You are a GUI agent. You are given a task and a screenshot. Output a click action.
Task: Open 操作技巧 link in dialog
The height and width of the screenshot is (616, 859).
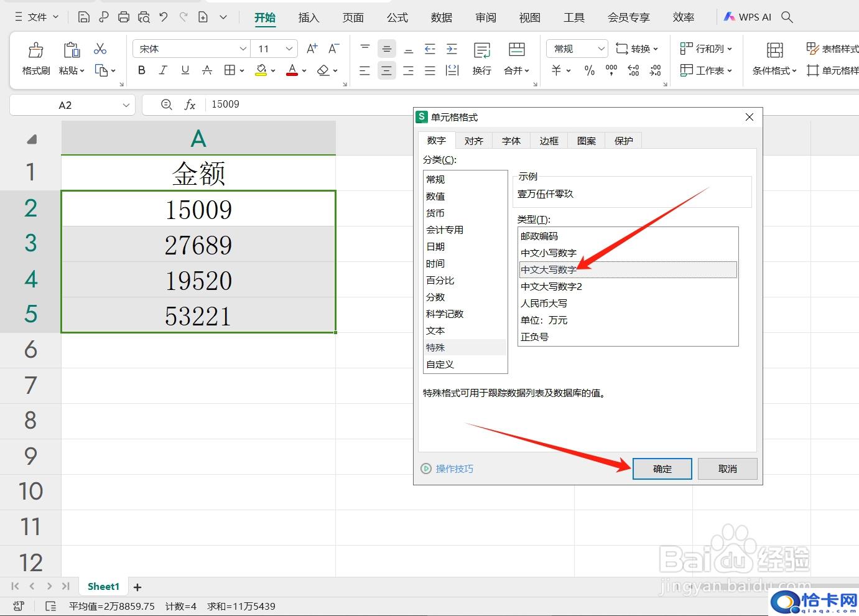click(447, 469)
